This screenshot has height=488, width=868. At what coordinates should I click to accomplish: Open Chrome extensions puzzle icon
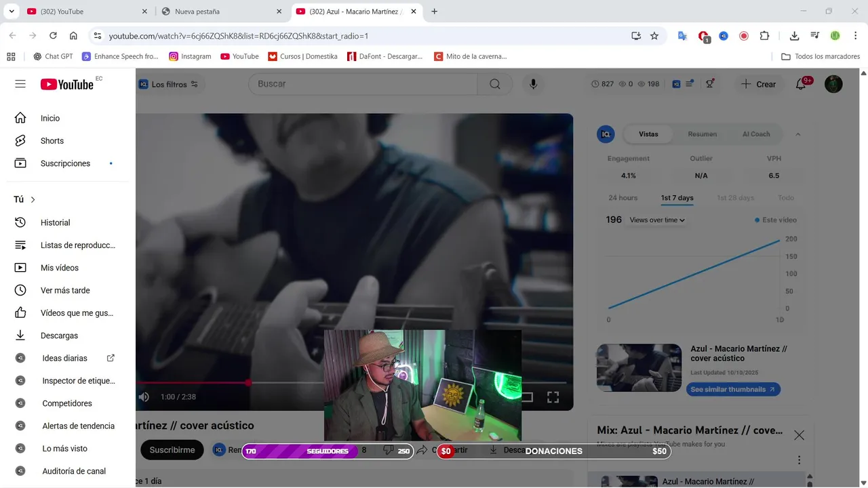click(764, 36)
